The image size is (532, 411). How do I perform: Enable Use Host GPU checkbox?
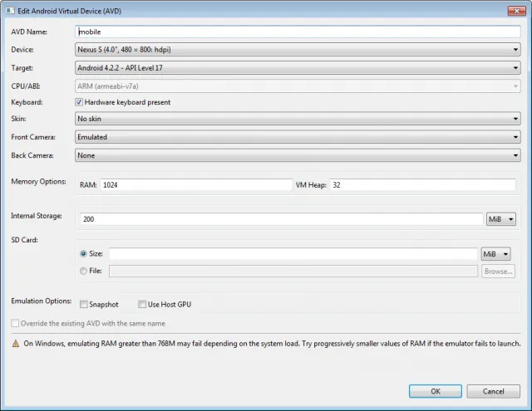click(142, 304)
